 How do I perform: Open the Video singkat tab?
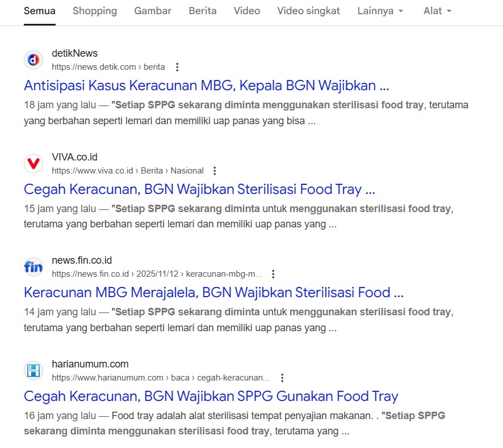[x=308, y=11]
